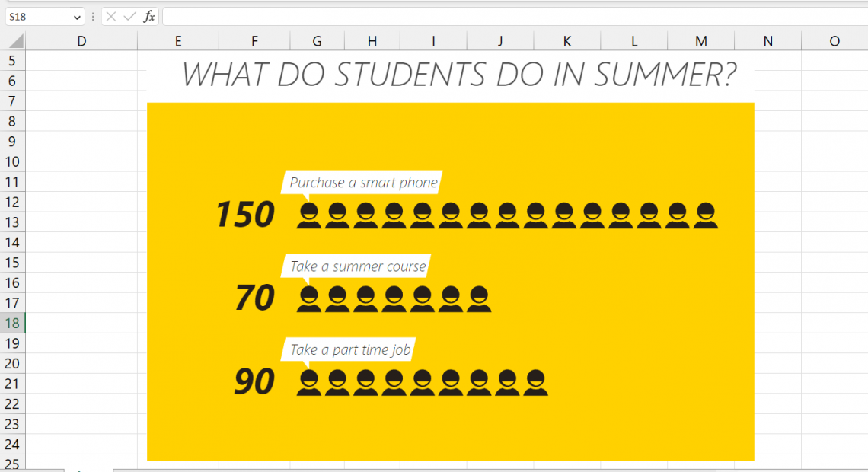This screenshot has width=868, height=472.
Task: Click the large 150 number in the chart
Action: [x=245, y=215]
